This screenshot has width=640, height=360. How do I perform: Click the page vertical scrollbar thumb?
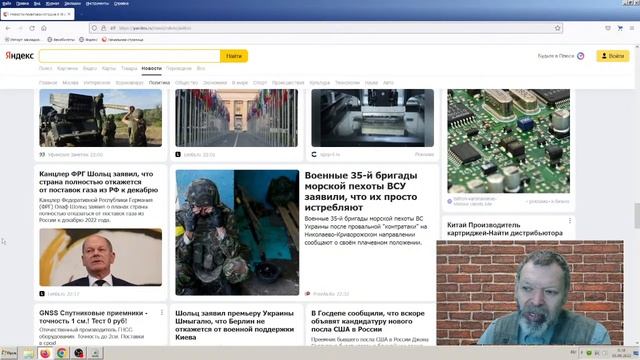click(x=637, y=216)
